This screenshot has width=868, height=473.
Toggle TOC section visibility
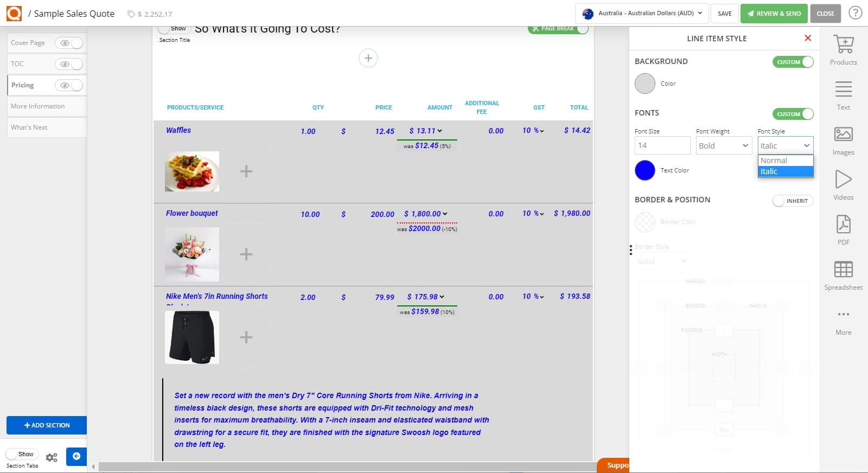tap(69, 64)
